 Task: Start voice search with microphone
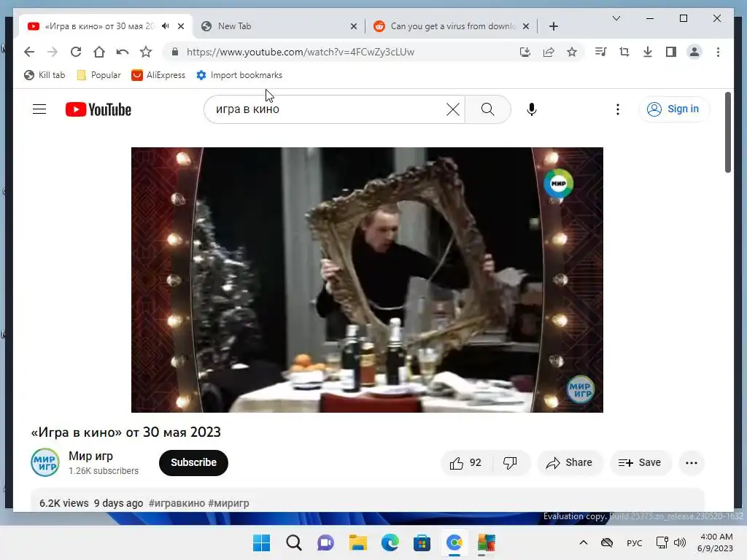[532, 109]
